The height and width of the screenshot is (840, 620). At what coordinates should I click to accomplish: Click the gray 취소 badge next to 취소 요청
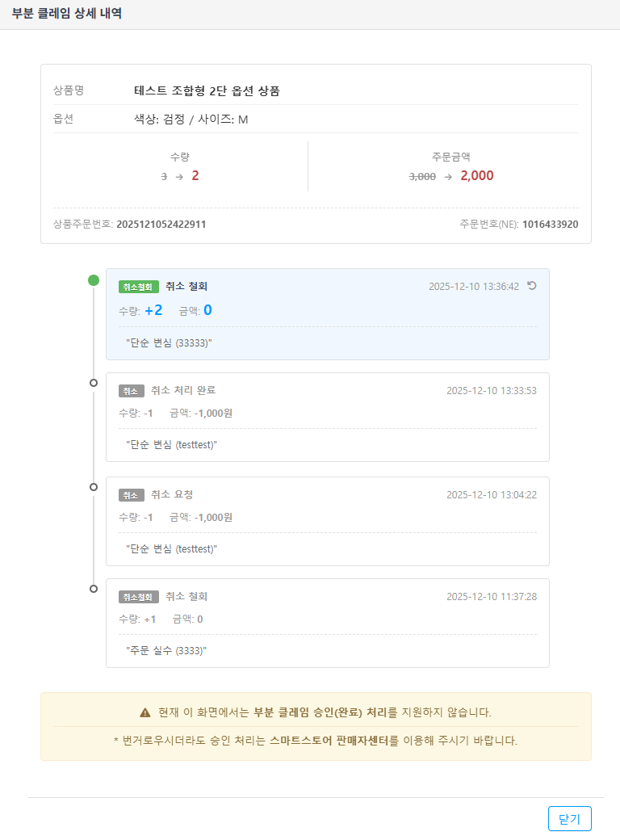click(132, 495)
